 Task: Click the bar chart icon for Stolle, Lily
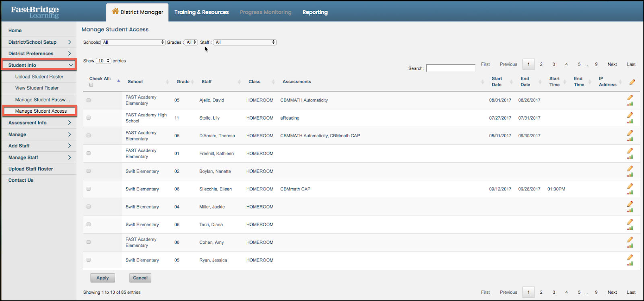[630, 122]
